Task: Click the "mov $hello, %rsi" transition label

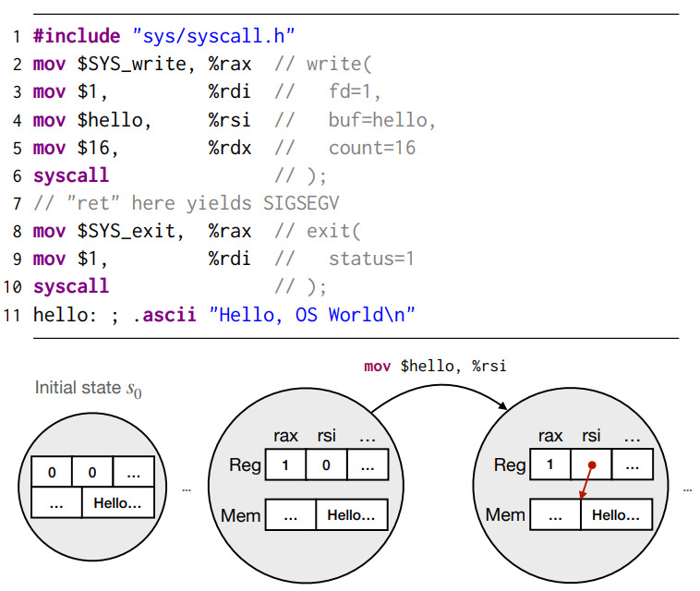Action: (435, 367)
